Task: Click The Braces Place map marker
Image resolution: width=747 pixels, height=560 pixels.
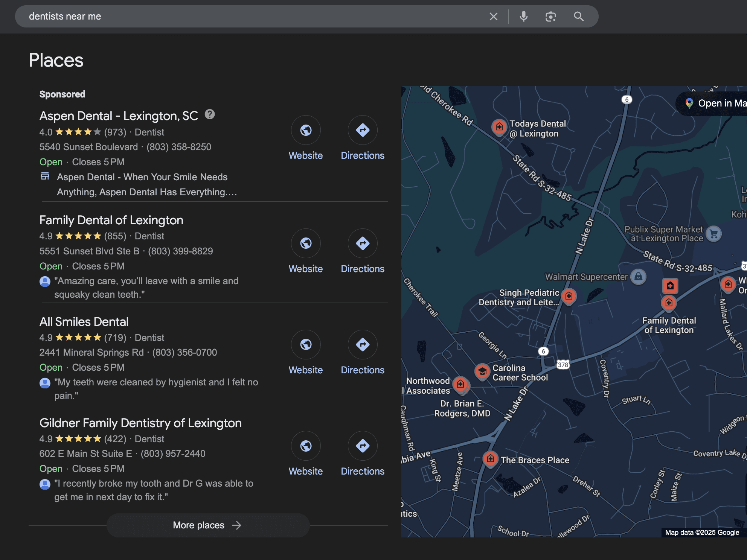Action: coord(490,459)
